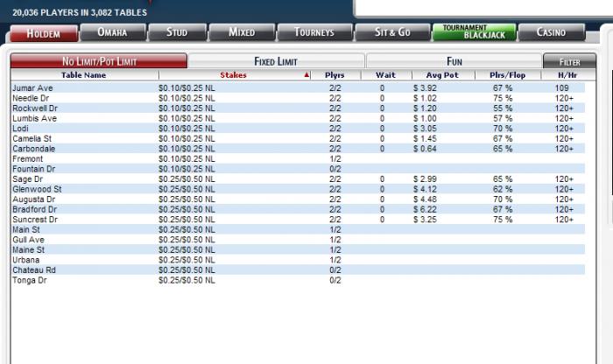Click the $ 3.05 average pot cell
The image size is (613, 364).
point(425,129)
